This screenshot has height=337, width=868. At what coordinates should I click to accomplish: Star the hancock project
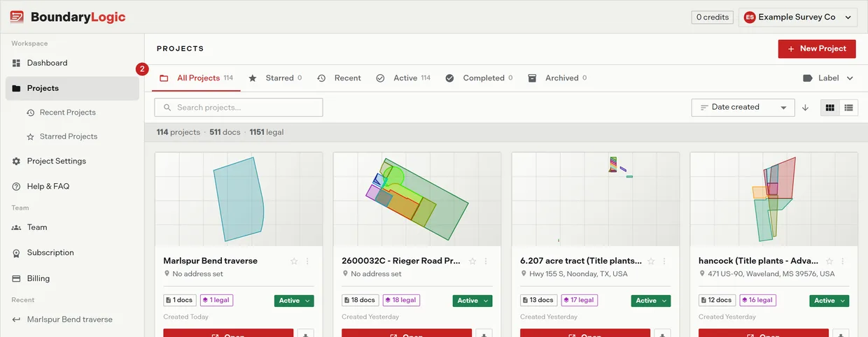pyautogui.click(x=829, y=261)
